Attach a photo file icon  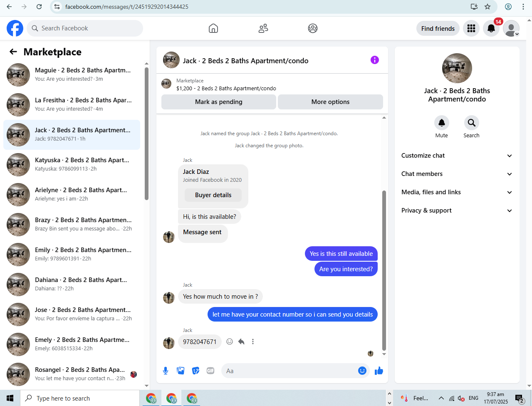(181, 371)
